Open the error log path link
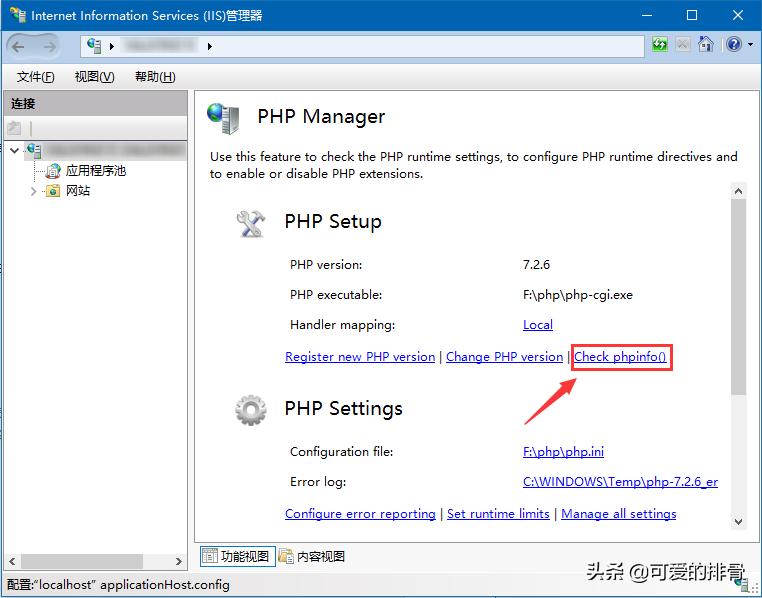 pyautogui.click(x=620, y=482)
